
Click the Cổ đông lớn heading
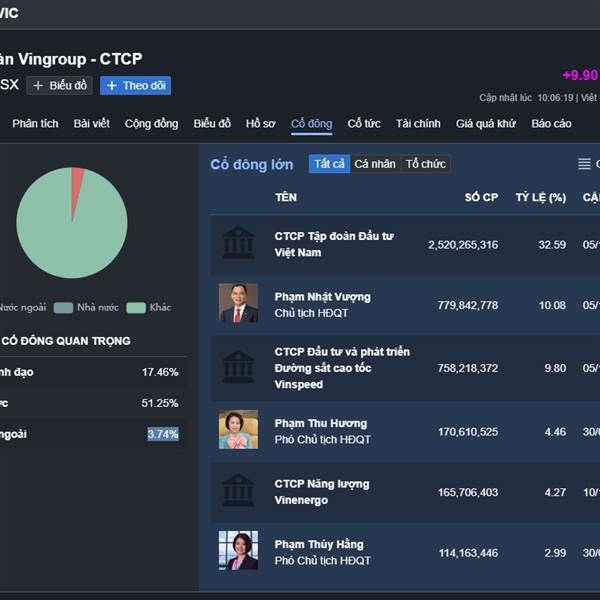(x=252, y=165)
